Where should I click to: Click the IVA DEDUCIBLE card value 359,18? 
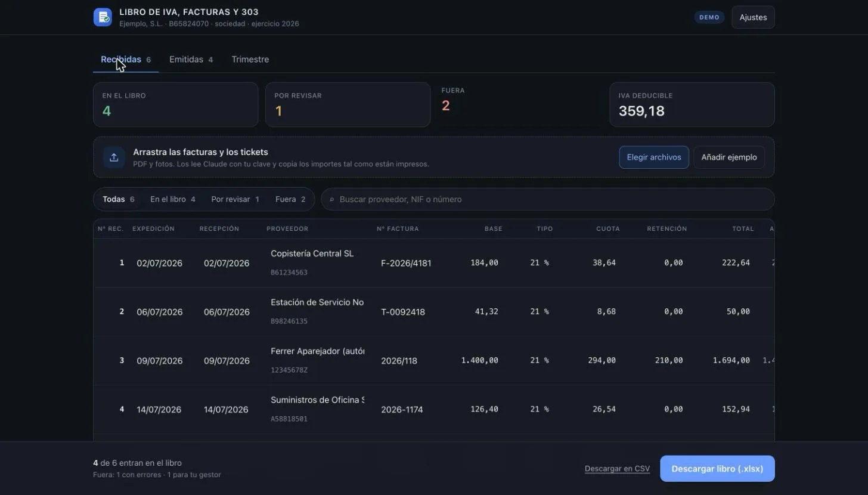click(641, 111)
